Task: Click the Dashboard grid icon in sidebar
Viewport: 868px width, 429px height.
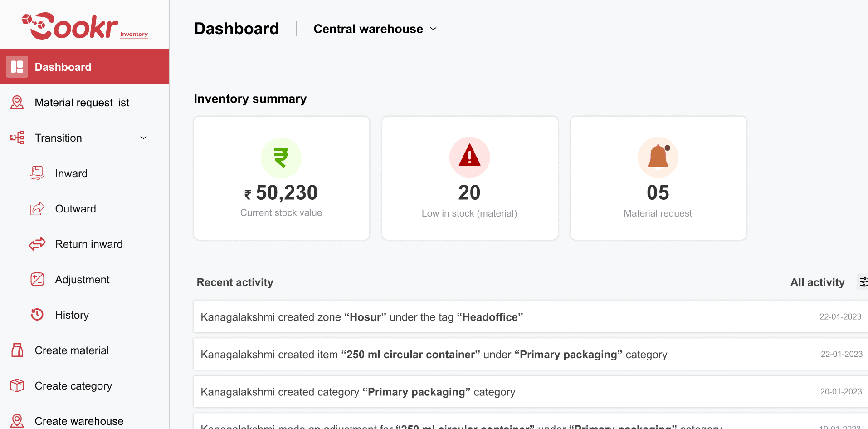Action: pyautogui.click(x=17, y=67)
